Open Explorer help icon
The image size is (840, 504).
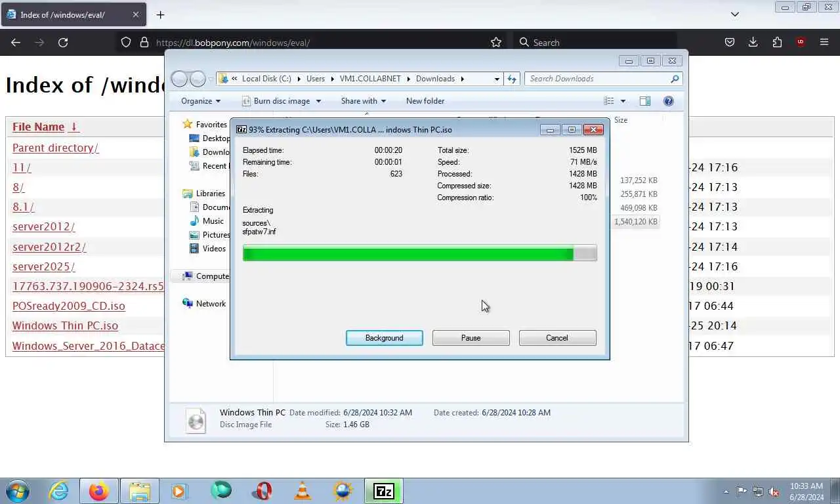[x=668, y=101]
